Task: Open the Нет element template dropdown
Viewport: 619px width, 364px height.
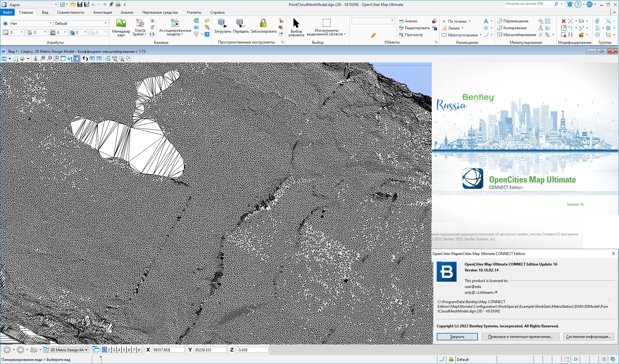Action: point(31,23)
